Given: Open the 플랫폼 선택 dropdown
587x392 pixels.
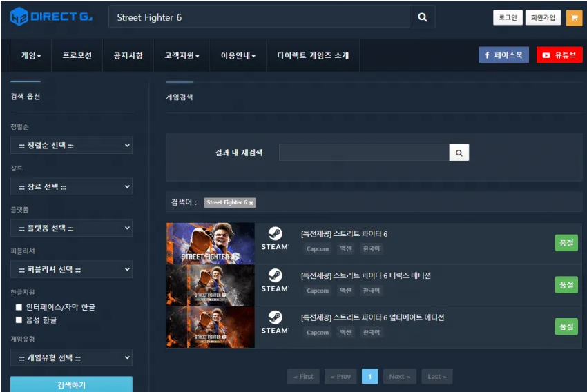Looking at the screenshot, I should (71, 228).
